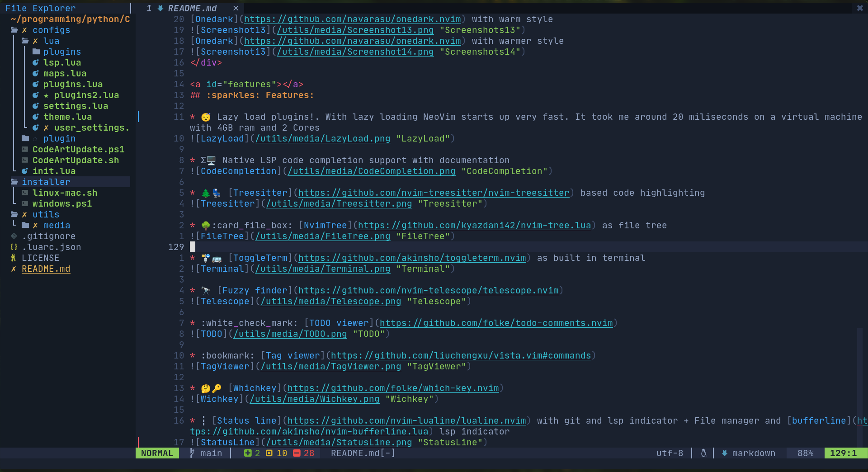This screenshot has width=868, height=472.
Task: Click the .gitignore git icon
Action: [x=14, y=236]
